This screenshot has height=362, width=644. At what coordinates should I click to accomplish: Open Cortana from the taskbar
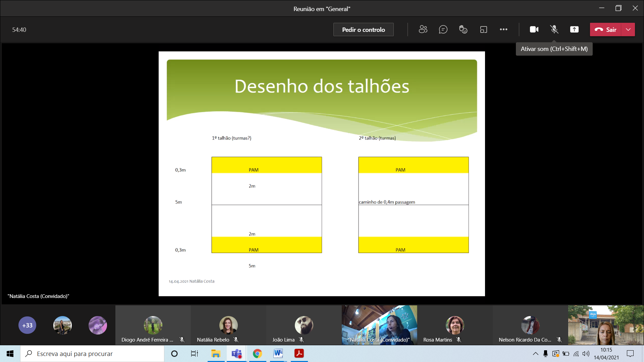[174, 354]
